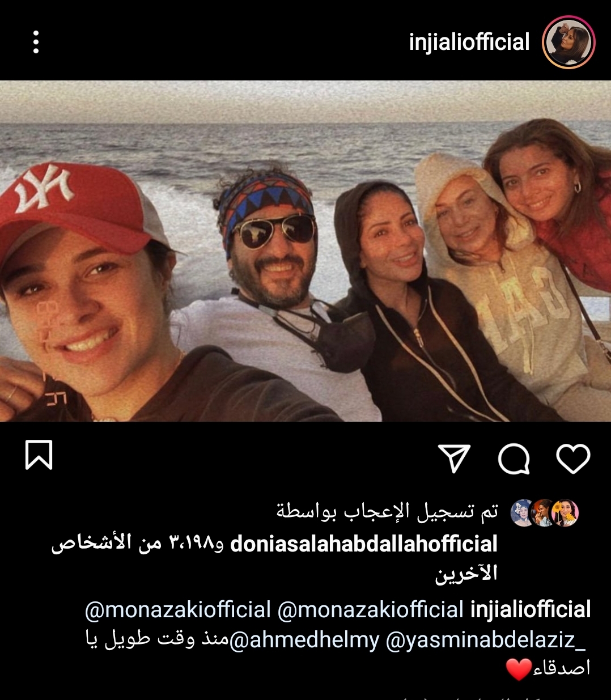Save the post using bookmark icon
The height and width of the screenshot is (700, 611).
(39, 455)
